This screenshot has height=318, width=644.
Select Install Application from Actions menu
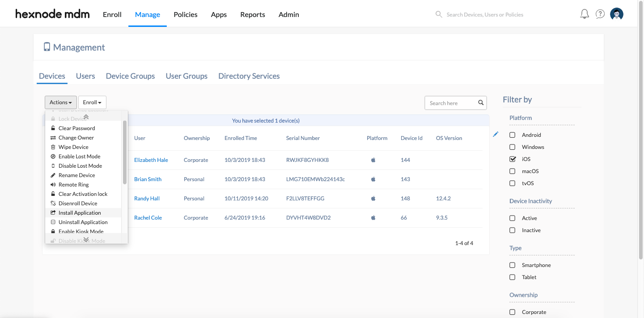point(83,213)
